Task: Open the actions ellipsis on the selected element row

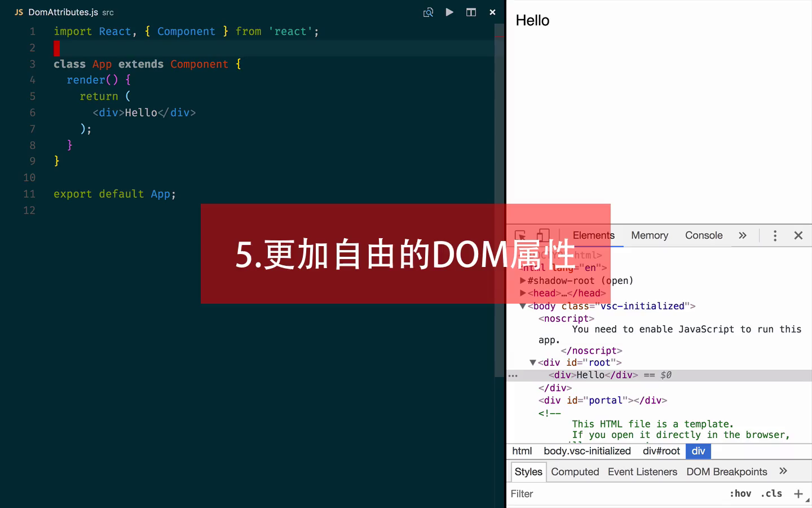Action: (x=513, y=375)
